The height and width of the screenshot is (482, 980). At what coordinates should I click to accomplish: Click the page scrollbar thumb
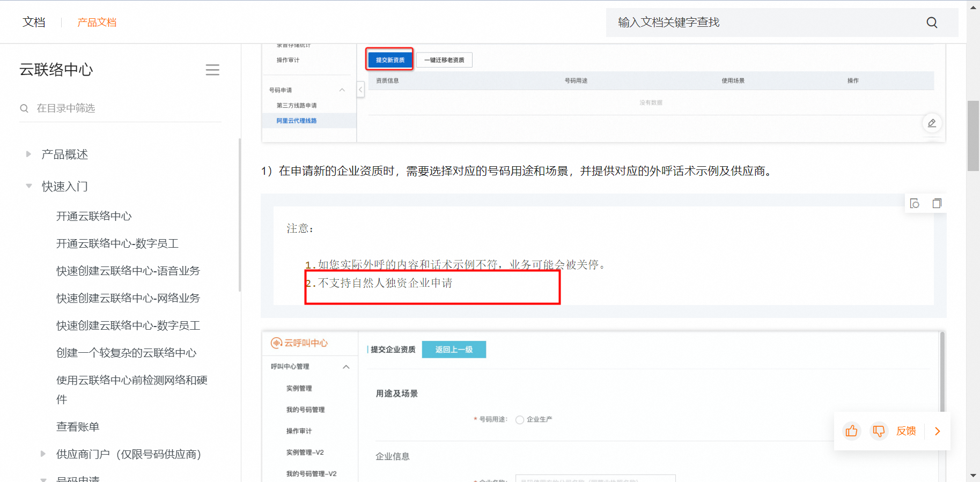[x=973, y=136]
